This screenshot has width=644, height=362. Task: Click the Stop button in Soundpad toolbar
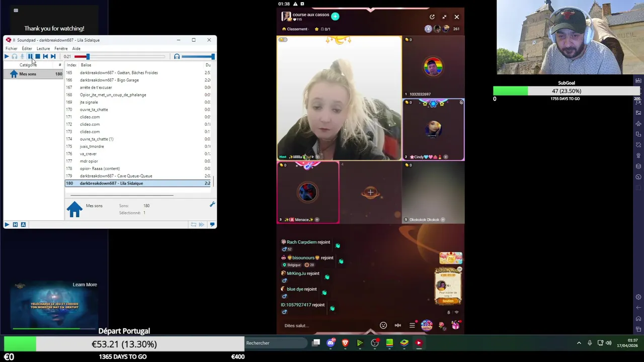pyautogui.click(x=38, y=56)
